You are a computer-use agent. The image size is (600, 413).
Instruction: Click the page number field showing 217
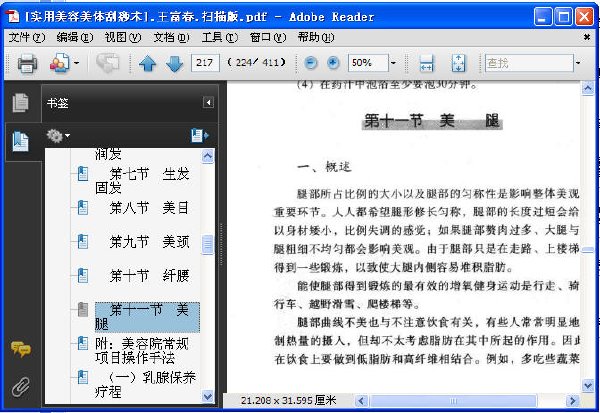[x=205, y=62]
